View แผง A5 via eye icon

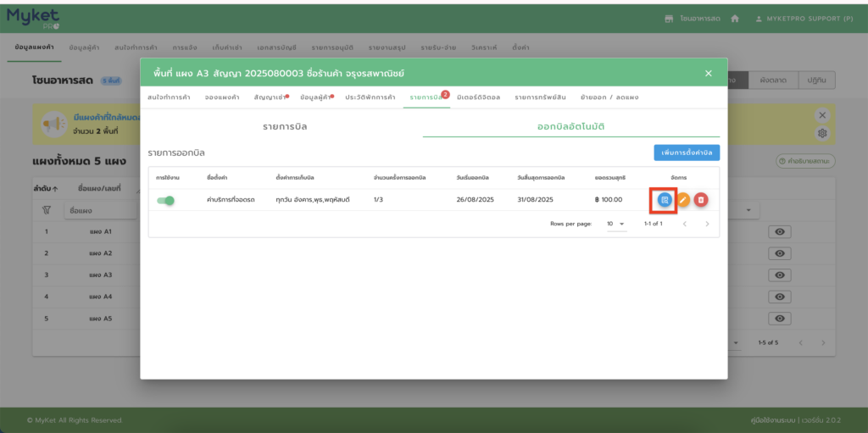[780, 319]
